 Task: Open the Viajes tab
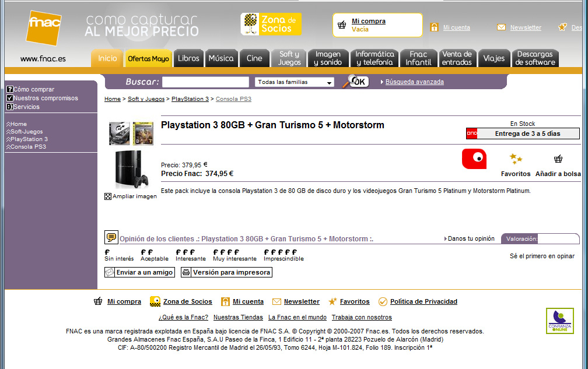[494, 58]
